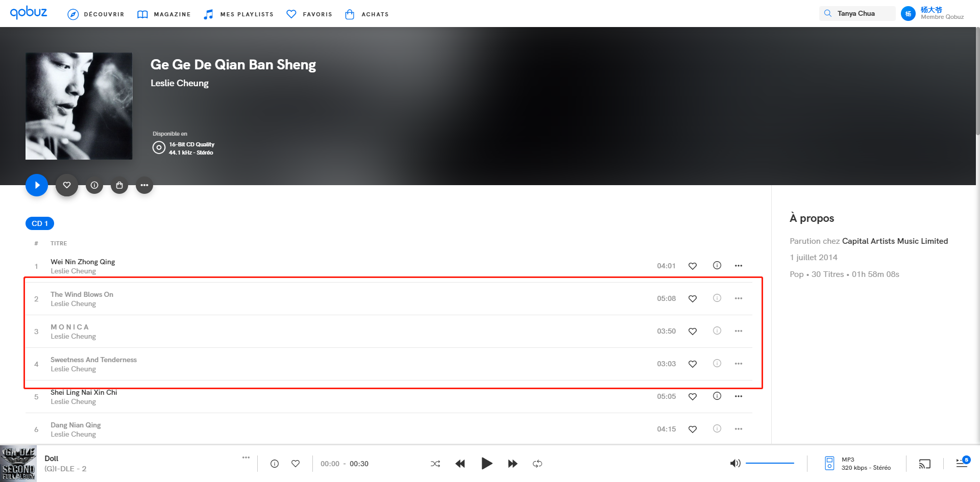Image resolution: width=980 pixels, height=482 pixels.
Task: Select track Wei Nin Zhong Qing
Action: [83, 262]
